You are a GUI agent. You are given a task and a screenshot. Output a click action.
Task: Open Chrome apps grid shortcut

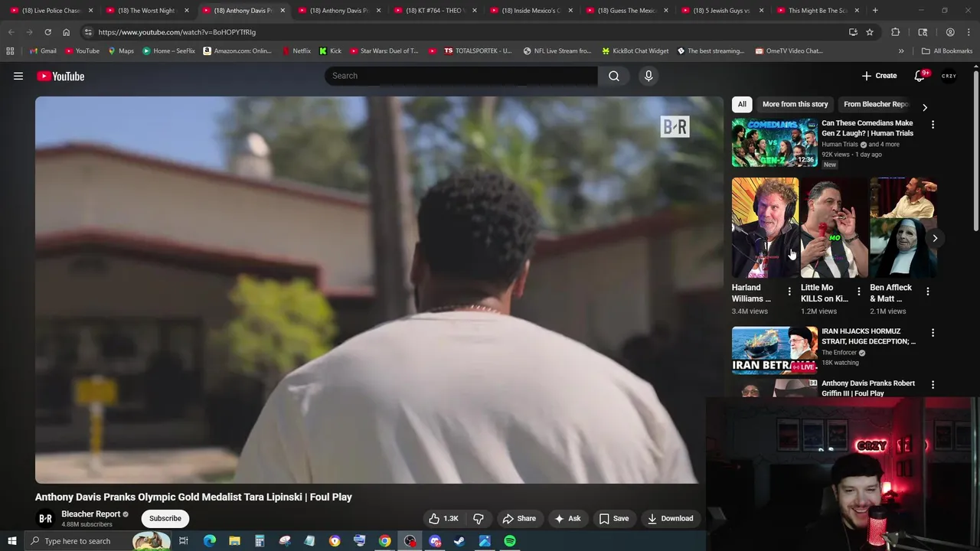pos(10,51)
